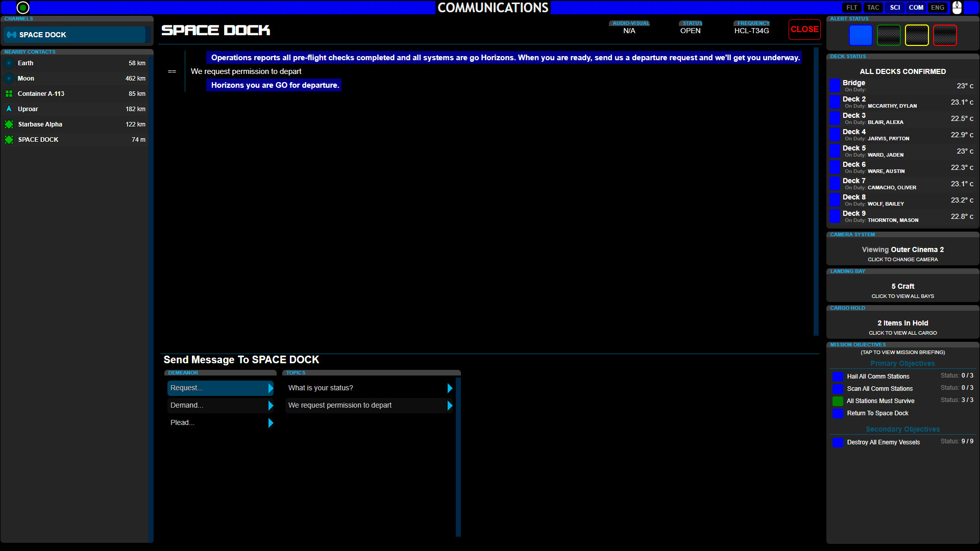Click the SPACE DOCK channel broadcast icon
Viewport: 980px width, 551px height.
click(11, 35)
